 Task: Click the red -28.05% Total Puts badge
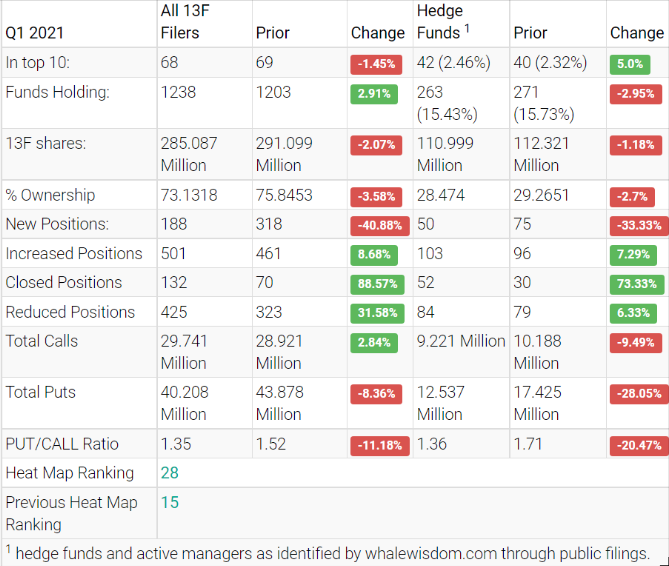(x=636, y=393)
